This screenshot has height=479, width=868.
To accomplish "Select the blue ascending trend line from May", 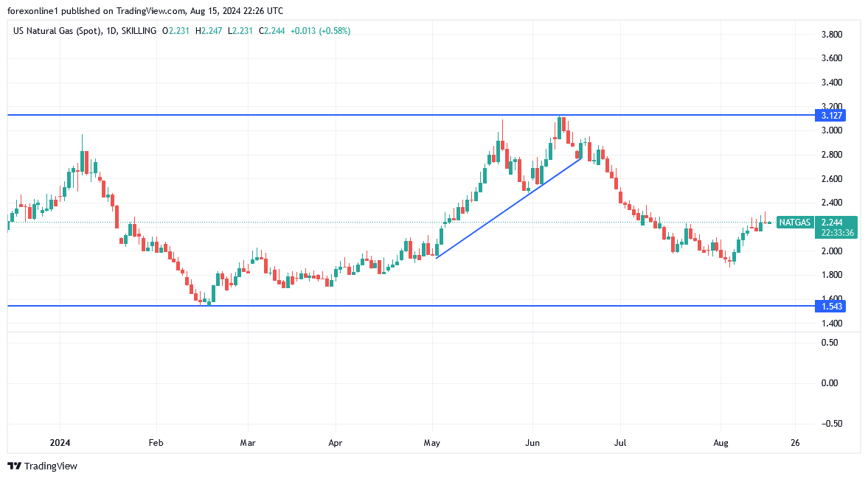I will tap(509, 208).
